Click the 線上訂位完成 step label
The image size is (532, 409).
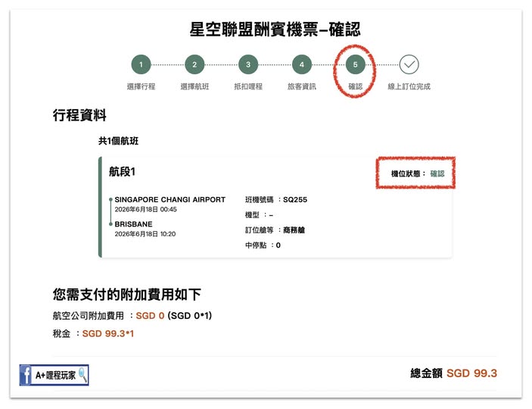point(409,86)
